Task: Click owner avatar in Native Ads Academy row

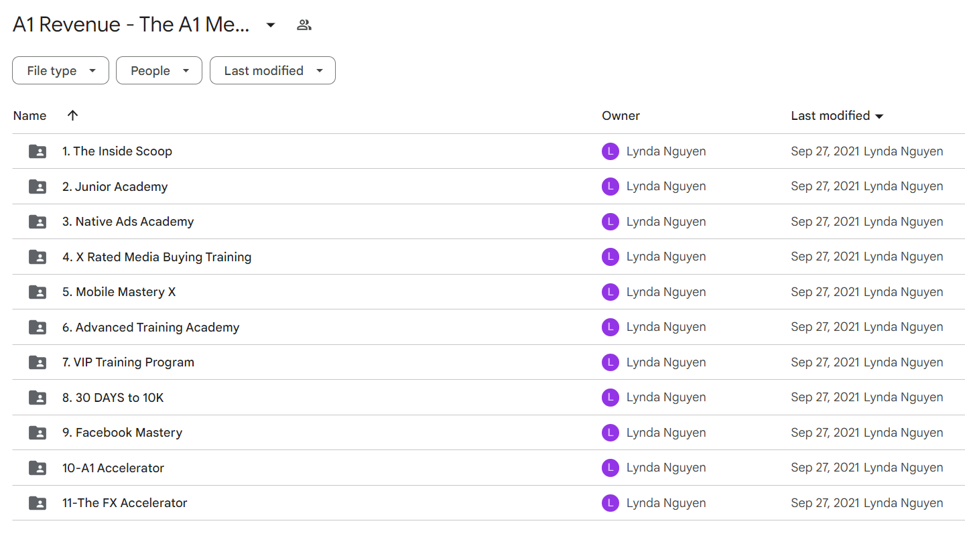Action: coord(610,222)
